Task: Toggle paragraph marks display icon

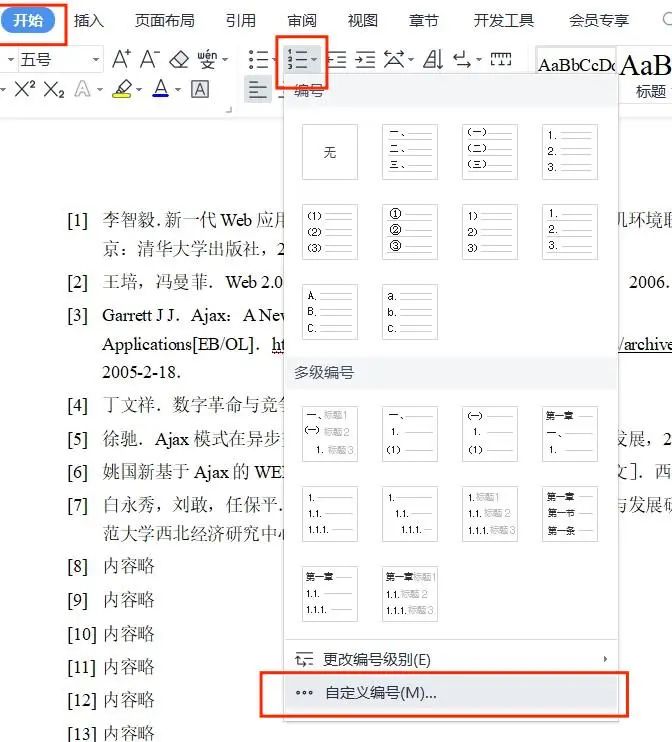Action: [462, 60]
